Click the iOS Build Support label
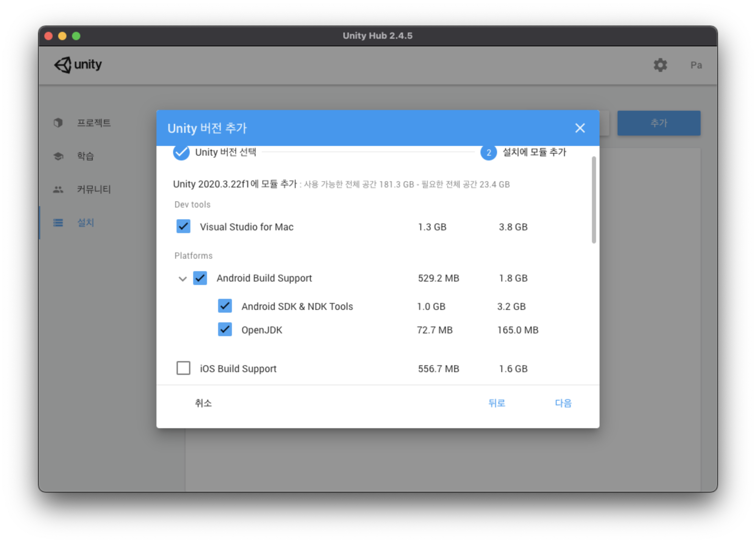This screenshot has height=543, width=756. (x=238, y=369)
